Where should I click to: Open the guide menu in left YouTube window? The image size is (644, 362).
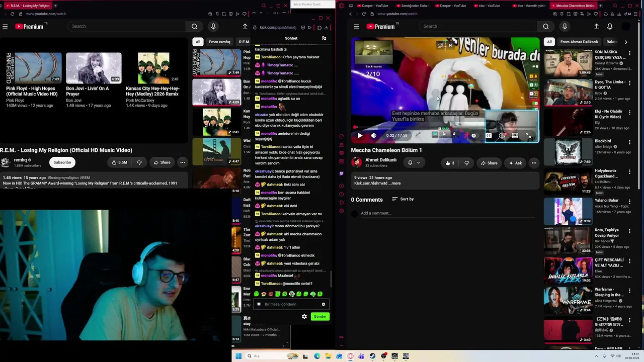click(5, 26)
